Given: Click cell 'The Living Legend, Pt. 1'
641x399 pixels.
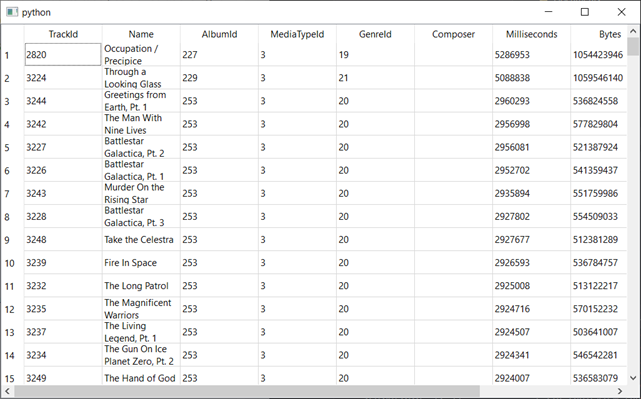Looking at the screenshot, I should tap(141, 332).
